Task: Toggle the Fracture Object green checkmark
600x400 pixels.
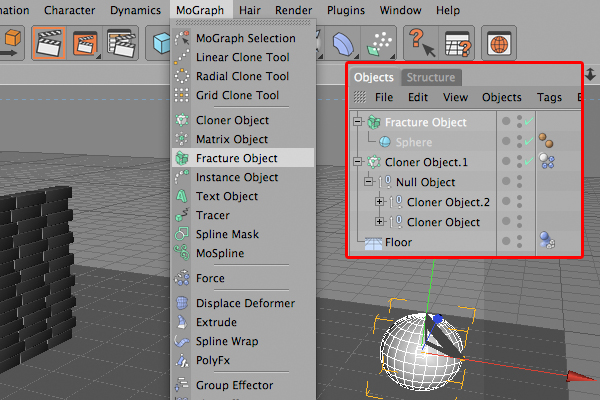Action: [x=529, y=121]
